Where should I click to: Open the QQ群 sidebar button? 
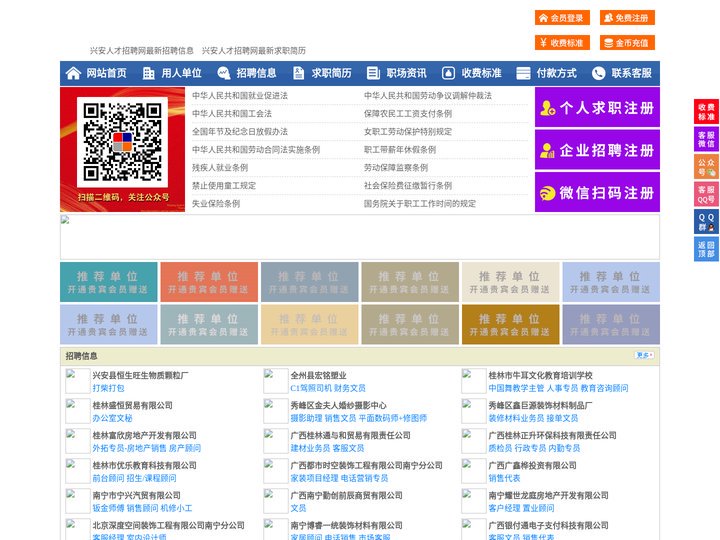coord(706,222)
